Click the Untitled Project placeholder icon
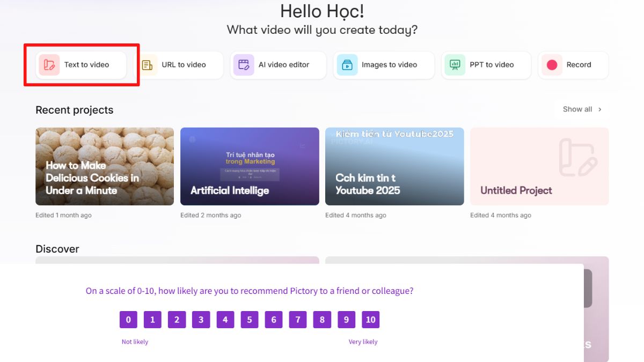644x362 pixels. coord(577,158)
